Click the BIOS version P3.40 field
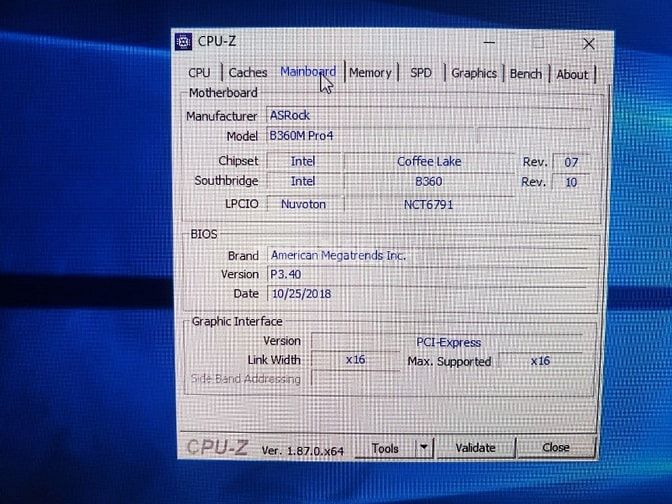 [x=427, y=274]
